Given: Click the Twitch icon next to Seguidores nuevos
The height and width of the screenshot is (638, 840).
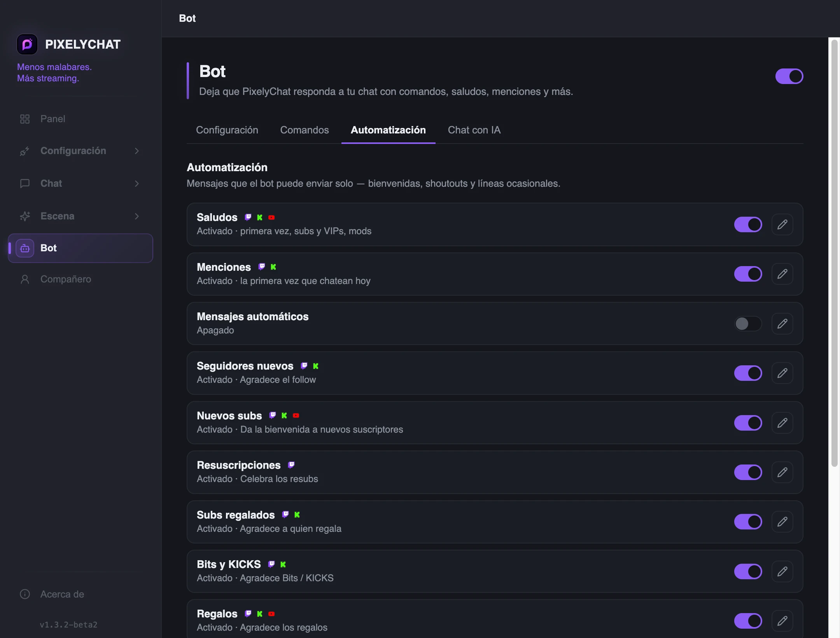Looking at the screenshot, I should 304,366.
